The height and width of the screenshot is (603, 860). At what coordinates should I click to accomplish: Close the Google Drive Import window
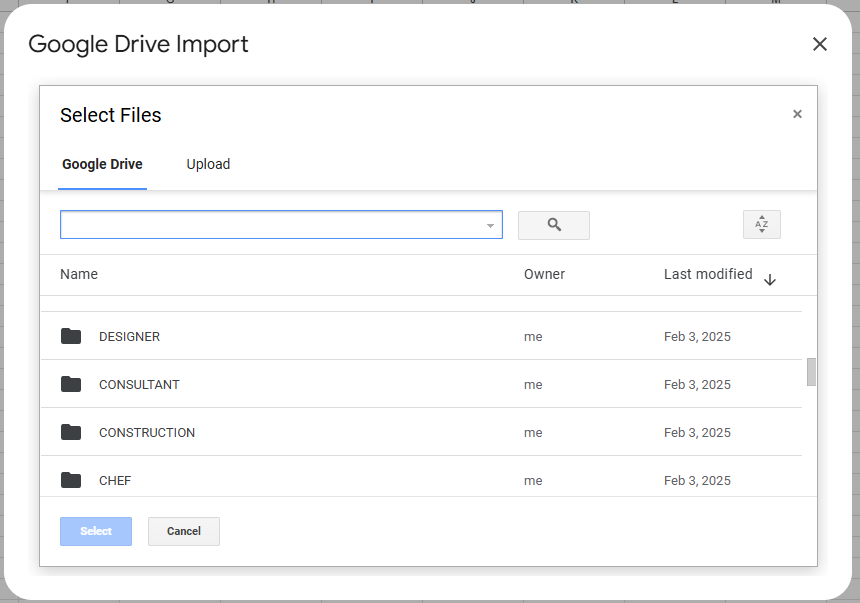point(820,44)
